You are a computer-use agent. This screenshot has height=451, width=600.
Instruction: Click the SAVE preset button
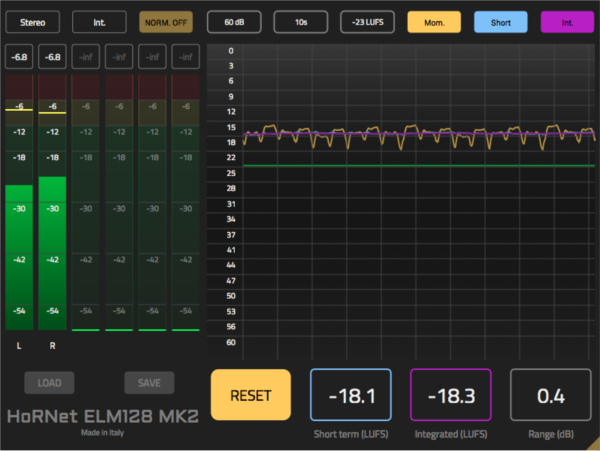pos(149,383)
